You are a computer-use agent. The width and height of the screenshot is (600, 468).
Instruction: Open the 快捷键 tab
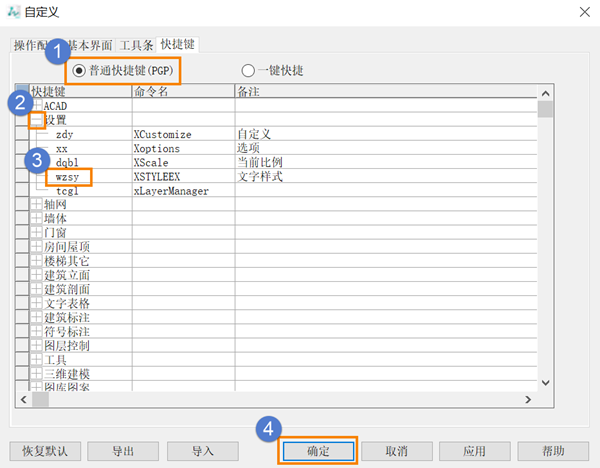178,44
